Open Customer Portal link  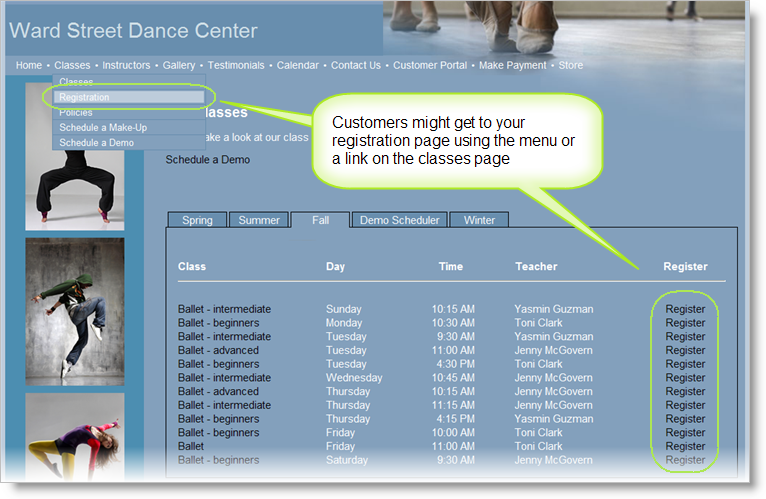[430, 65]
